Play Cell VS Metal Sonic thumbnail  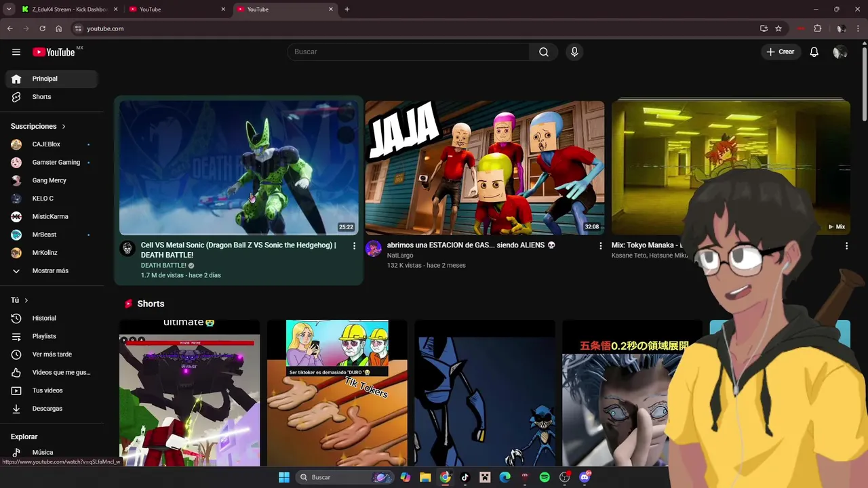239,167
